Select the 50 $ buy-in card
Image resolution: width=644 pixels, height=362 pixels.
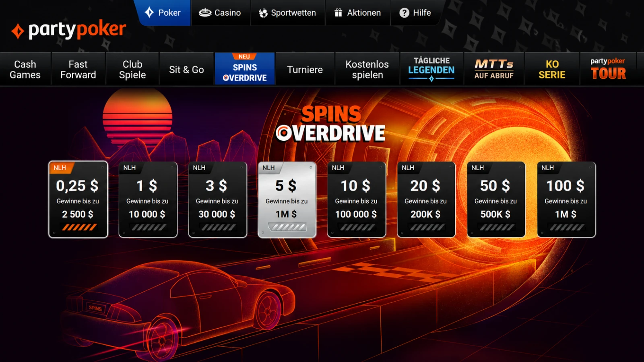click(496, 200)
